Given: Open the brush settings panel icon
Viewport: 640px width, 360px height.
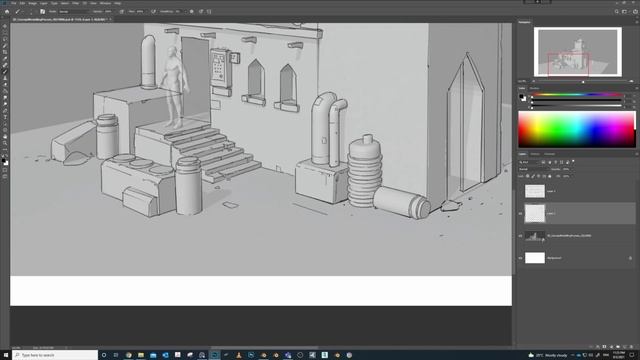Looking at the screenshot, I should click(x=42, y=11).
